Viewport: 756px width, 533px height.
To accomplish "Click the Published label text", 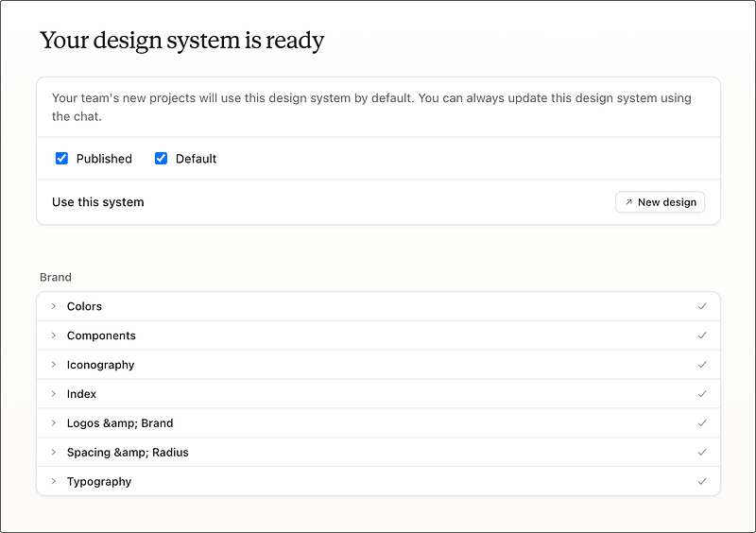I will coord(104,159).
